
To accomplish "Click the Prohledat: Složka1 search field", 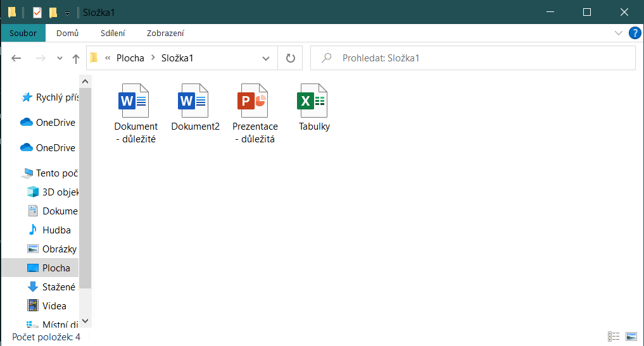I will 473,58.
